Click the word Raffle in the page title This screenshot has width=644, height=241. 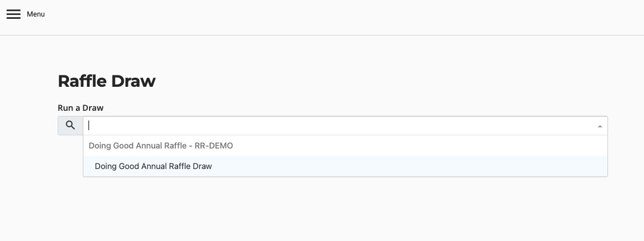click(82, 81)
